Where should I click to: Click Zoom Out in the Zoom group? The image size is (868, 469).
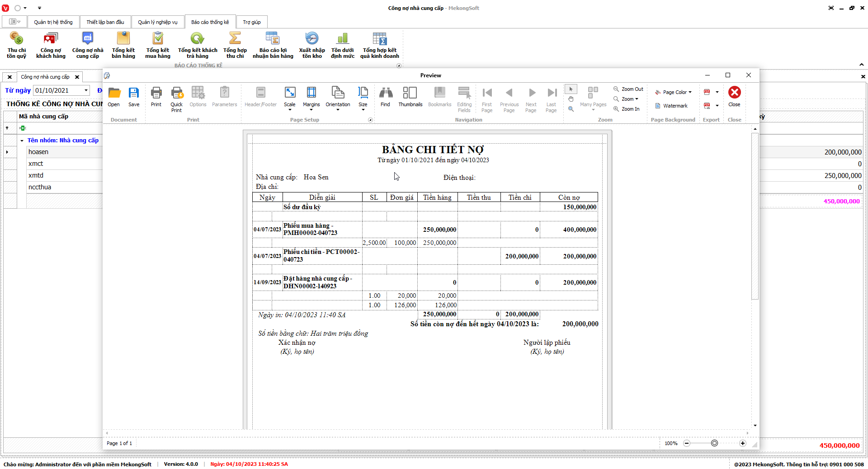pyautogui.click(x=628, y=89)
